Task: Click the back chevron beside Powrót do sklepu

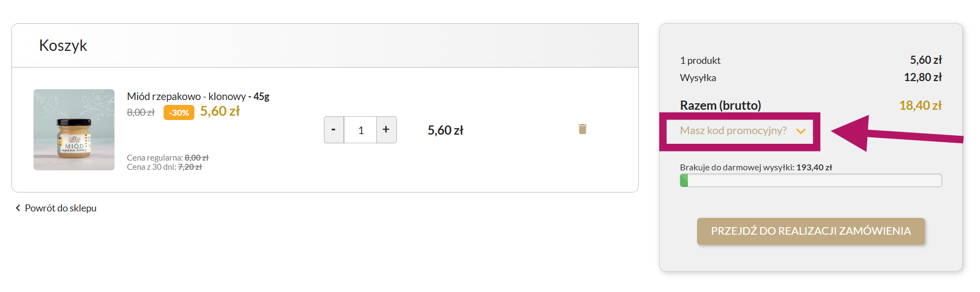Action: click(18, 208)
